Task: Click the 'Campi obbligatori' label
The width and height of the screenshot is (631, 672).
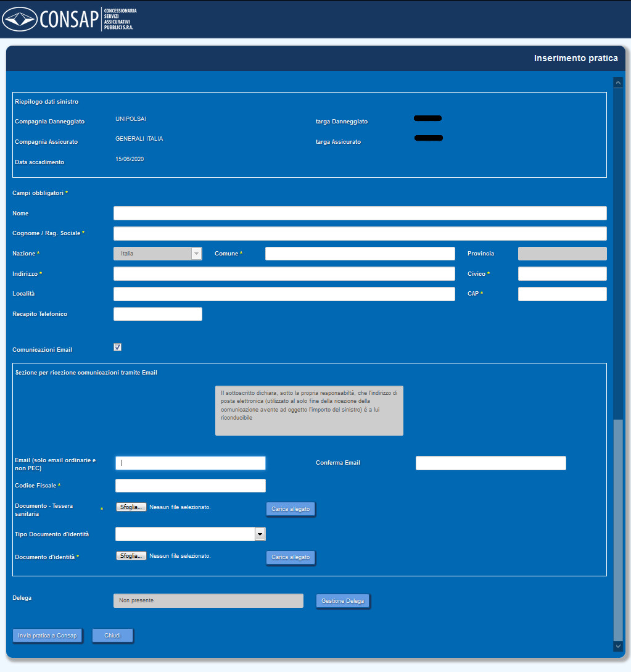Action: pos(38,193)
